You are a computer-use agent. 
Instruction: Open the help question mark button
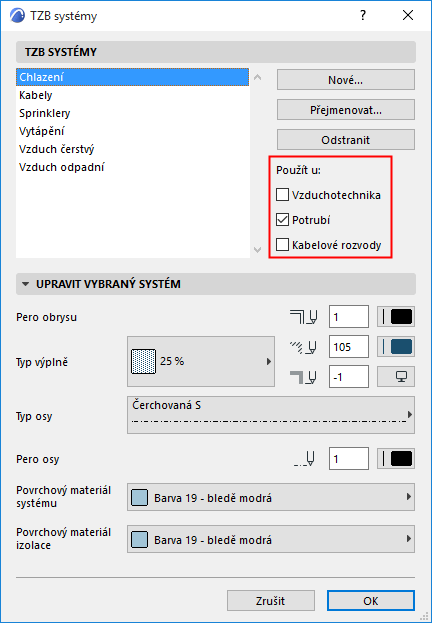click(x=362, y=15)
